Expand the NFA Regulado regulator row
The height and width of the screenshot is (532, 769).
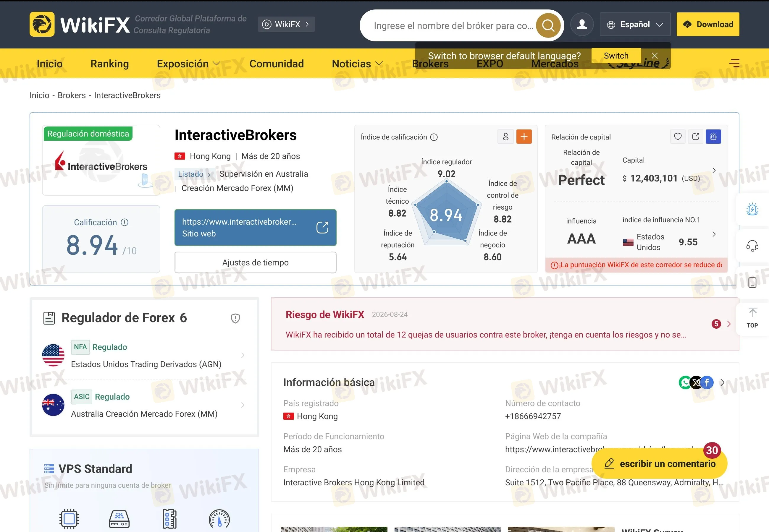pyautogui.click(x=144, y=355)
